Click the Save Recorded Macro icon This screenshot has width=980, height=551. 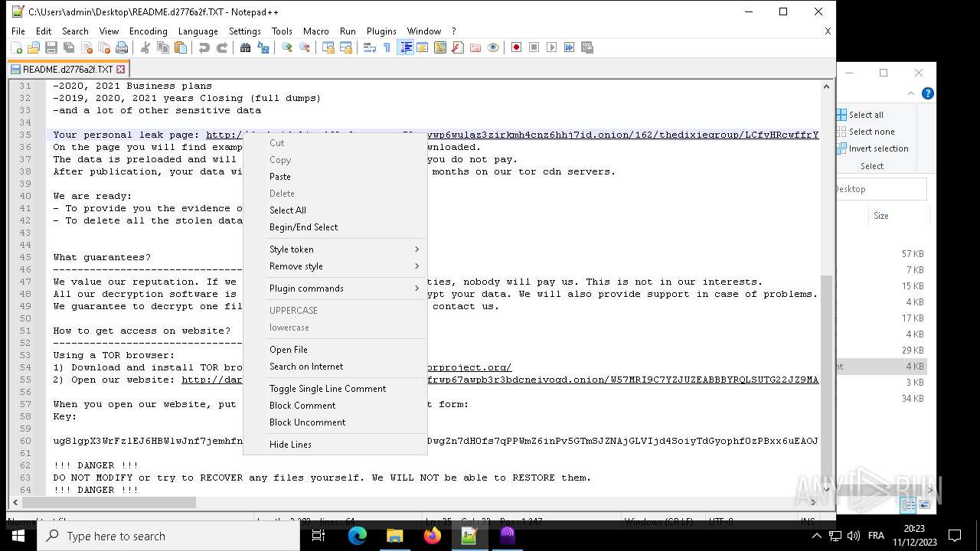[x=587, y=47]
